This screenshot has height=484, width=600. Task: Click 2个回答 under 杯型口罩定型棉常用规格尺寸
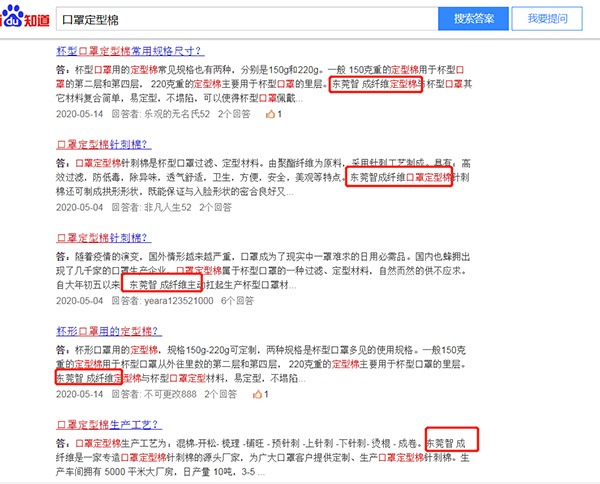pyautogui.click(x=235, y=115)
